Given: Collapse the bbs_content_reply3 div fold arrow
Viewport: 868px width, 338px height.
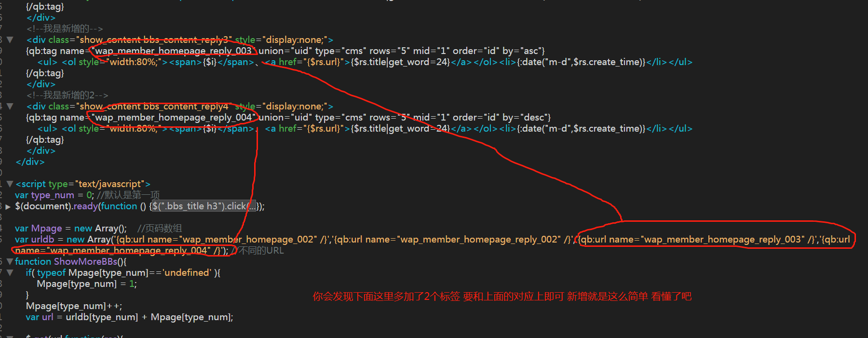Looking at the screenshot, I should tap(10, 40).
